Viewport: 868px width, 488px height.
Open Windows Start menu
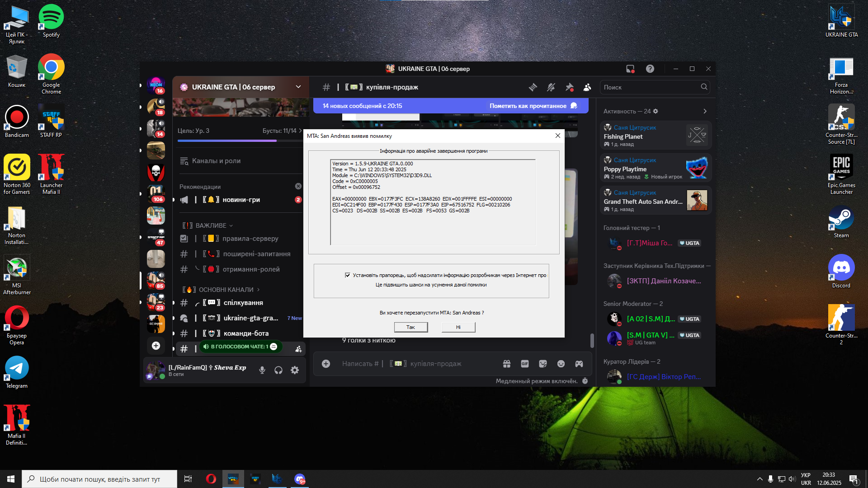pyautogui.click(x=11, y=479)
